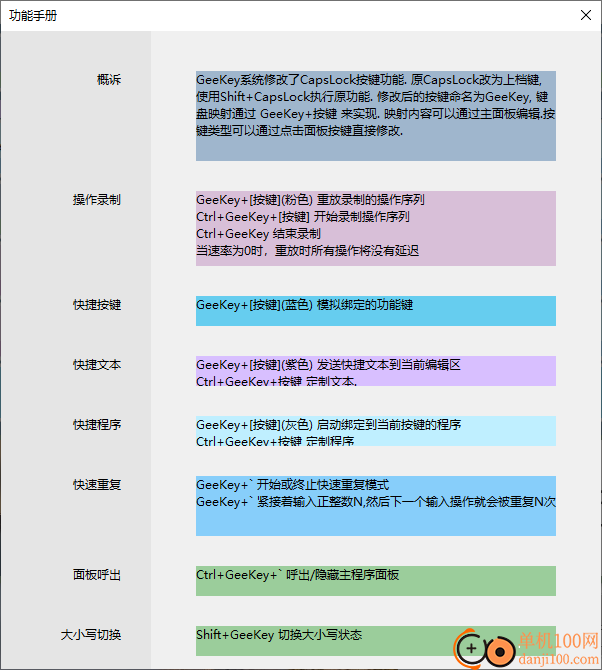This screenshot has width=602, height=670.
Task: Click line '当速率为0时，重放时所有操作将没有延迟'
Action: click(307, 250)
